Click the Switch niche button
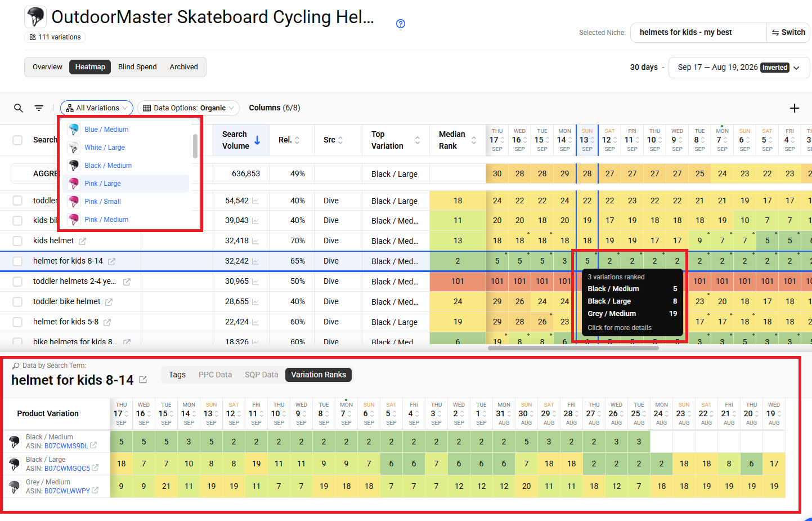This screenshot has height=521, width=812. pyautogui.click(x=788, y=33)
